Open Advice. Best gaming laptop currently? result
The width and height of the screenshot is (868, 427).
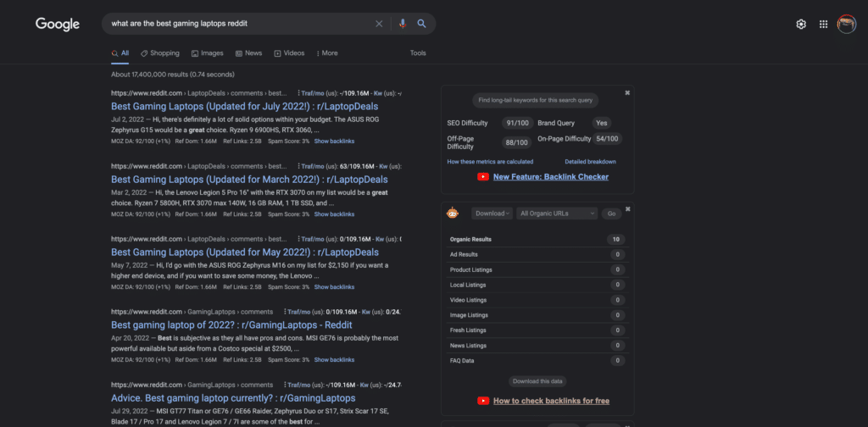[x=233, y=398]
